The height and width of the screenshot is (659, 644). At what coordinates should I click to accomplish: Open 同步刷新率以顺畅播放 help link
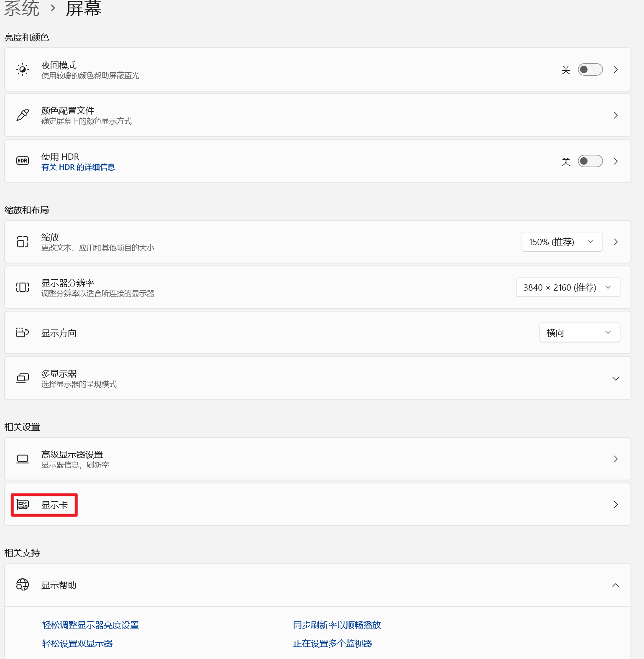point(337,625)
